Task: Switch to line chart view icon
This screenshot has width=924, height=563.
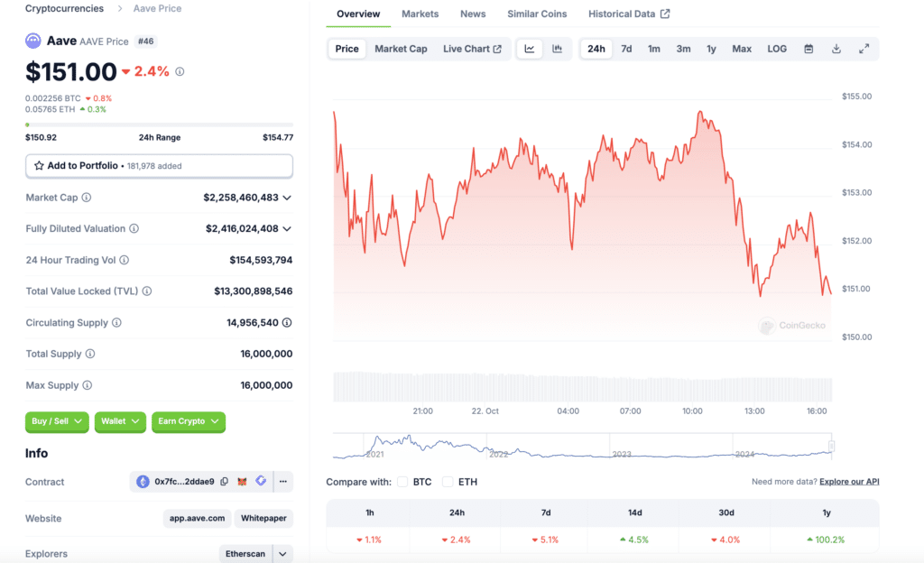Action: click(530, 49)
